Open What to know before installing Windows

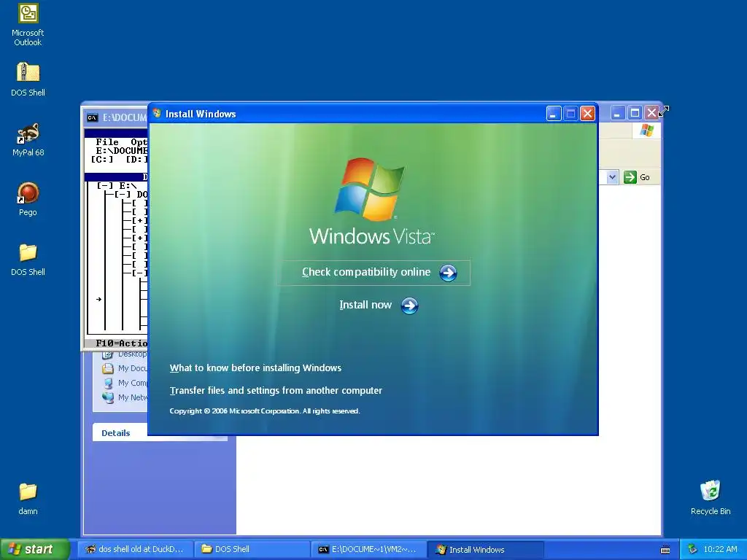[x=255, y=368]
